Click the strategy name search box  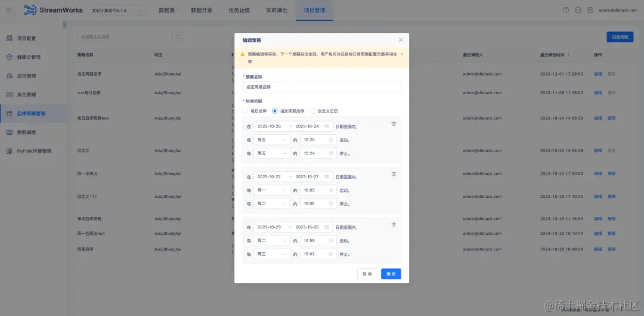coord(125,37)
